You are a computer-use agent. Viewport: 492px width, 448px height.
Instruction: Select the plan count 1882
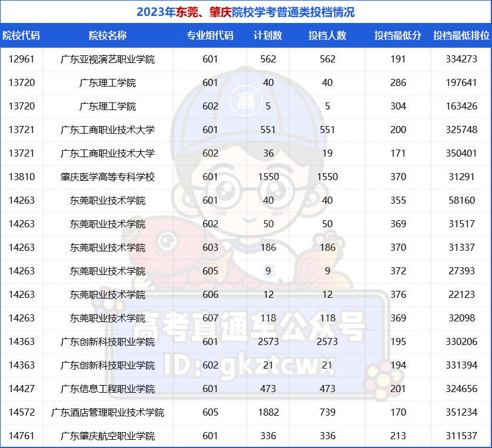(268, 412)
